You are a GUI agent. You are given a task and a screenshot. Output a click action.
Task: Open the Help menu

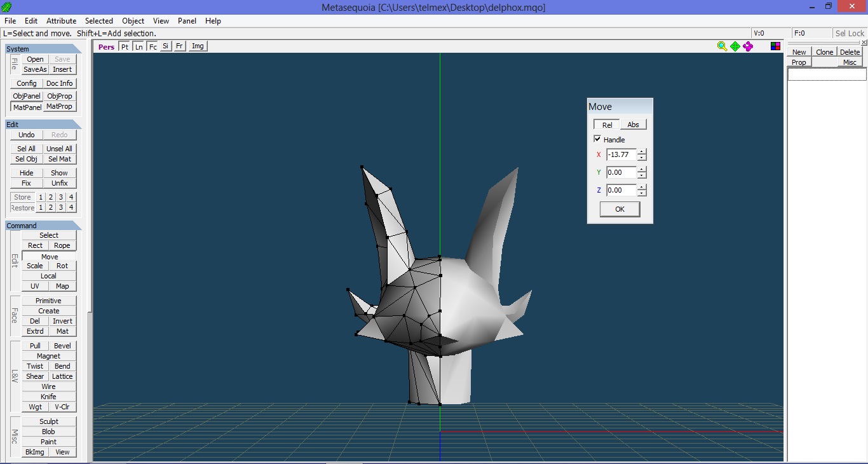[x=213, y=21]
